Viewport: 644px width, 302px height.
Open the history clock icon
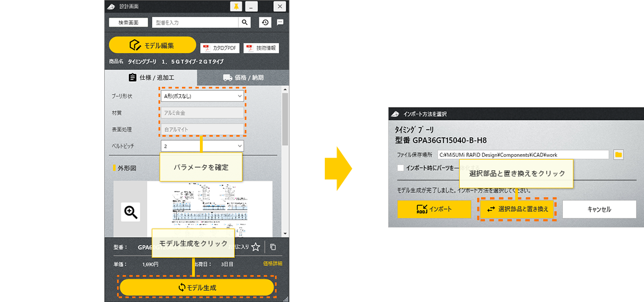(x=265, y=22)
